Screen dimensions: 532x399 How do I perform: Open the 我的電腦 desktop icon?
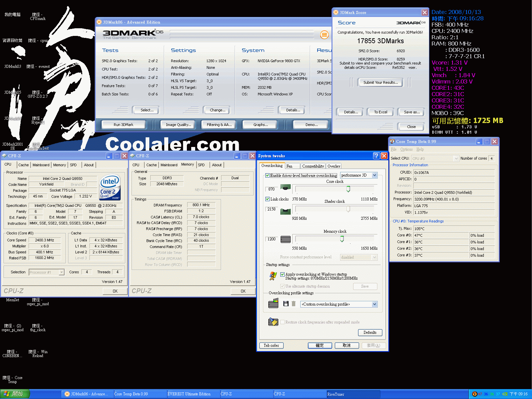pyautogui.click(x=12, y=15)
